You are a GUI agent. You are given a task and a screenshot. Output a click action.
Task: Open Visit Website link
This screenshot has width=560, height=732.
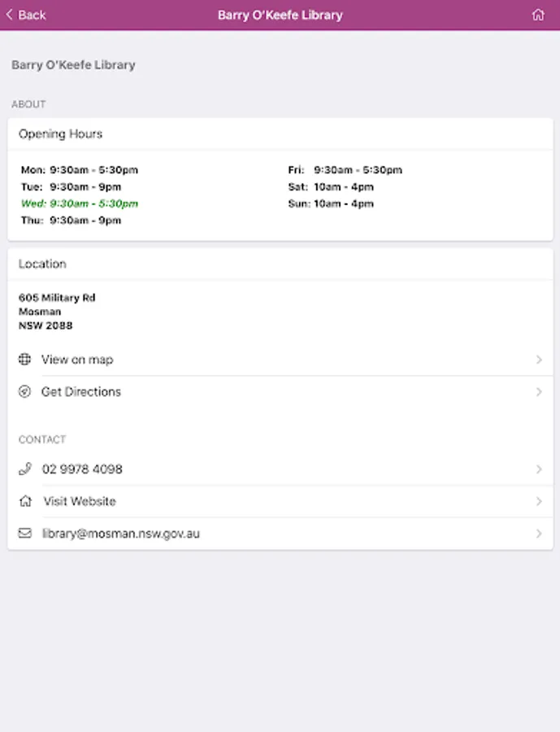[x=80, y=502]
